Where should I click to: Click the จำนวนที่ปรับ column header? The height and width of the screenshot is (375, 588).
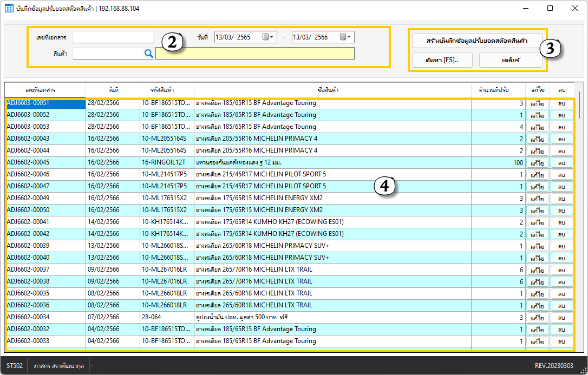pyautogui.click(x=498, y=90)
